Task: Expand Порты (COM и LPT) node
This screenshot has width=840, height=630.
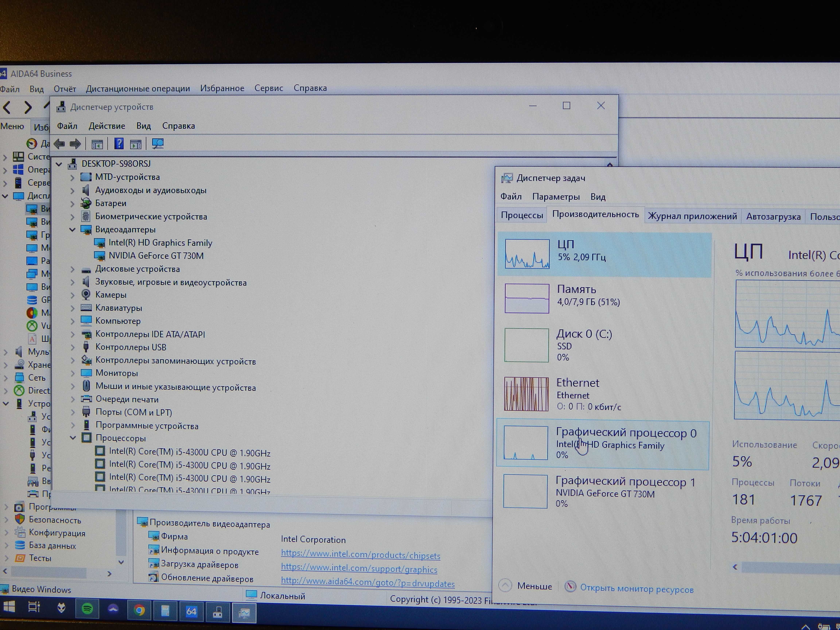Action: (73, 412)
